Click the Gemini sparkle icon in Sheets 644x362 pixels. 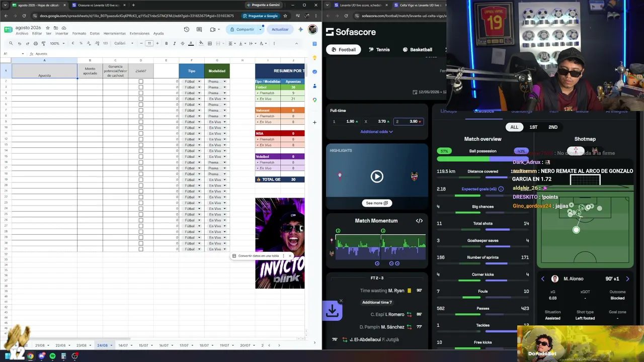tap(301, 30)
